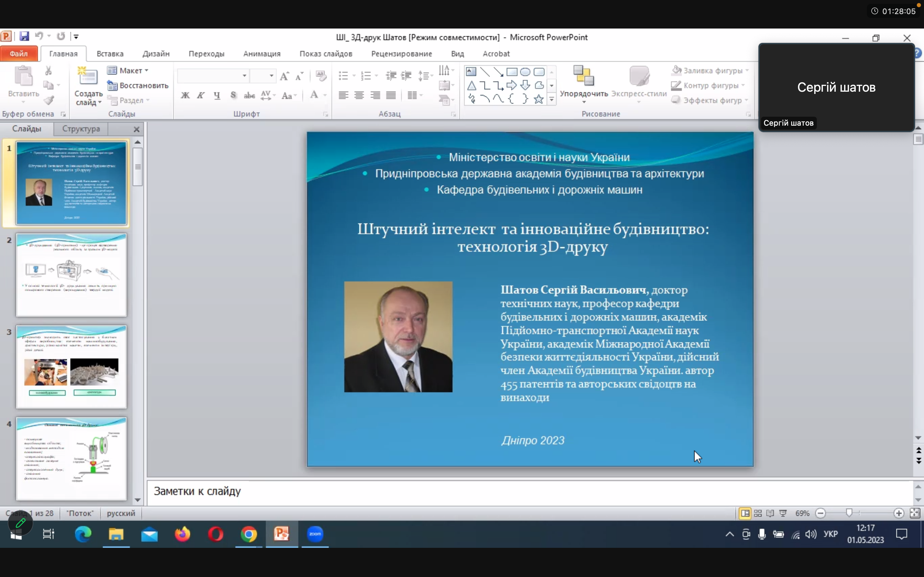
Task: Open the Дизайн ribbon tab
Action: (156, 54)
